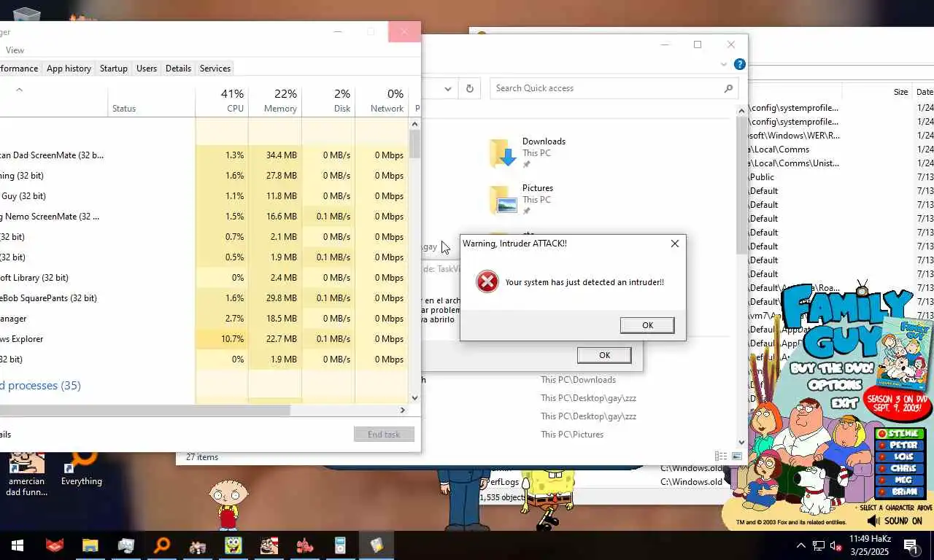Open the View menu in Task Manager
The image size is (934, 560).
[15, 50]
